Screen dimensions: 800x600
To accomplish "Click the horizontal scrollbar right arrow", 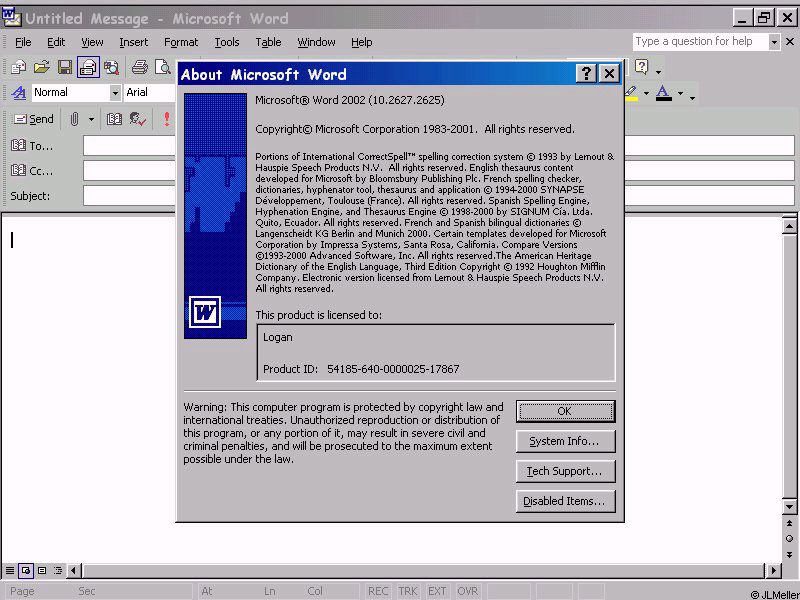I will click(773, 570).
